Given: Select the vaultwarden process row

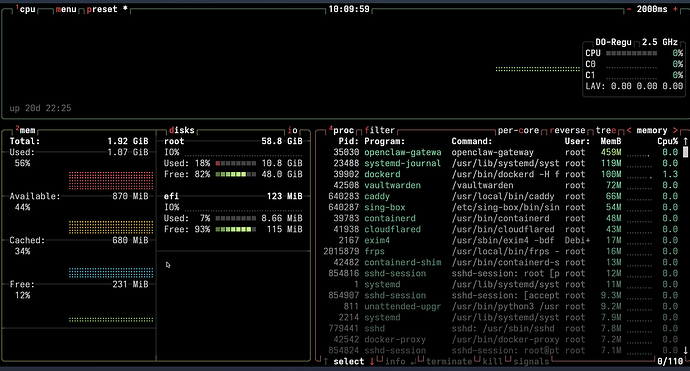Looking at the screenshot, I should [x=501, y=185].
